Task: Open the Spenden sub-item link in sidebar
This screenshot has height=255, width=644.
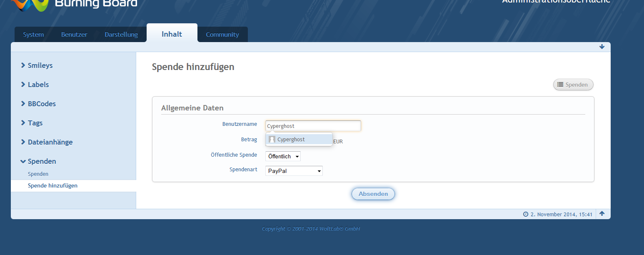Action: coord(38,174)
